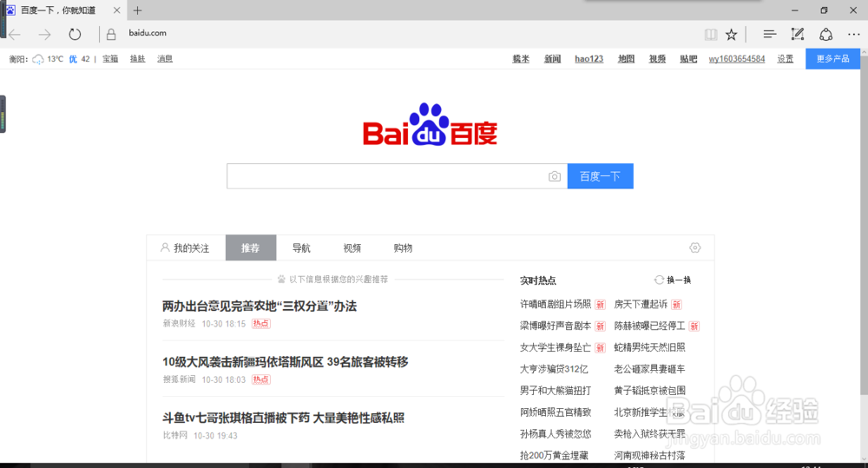Close the 百度一下 browser tab
Viewport: 868px width, 468px height.
[117, 10]
